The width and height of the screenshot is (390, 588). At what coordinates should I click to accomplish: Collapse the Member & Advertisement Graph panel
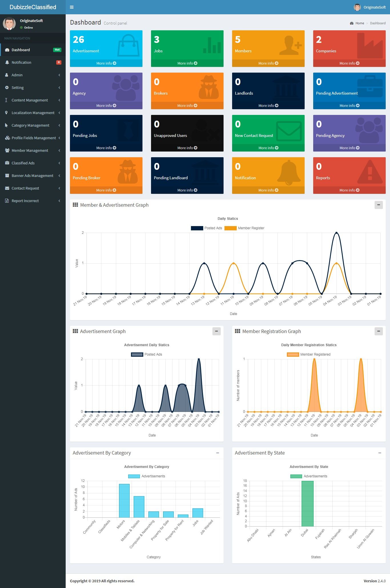pos(379,205)
